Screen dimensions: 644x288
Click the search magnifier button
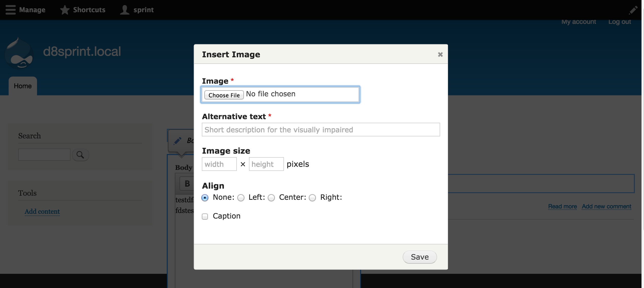coord(80,155)
